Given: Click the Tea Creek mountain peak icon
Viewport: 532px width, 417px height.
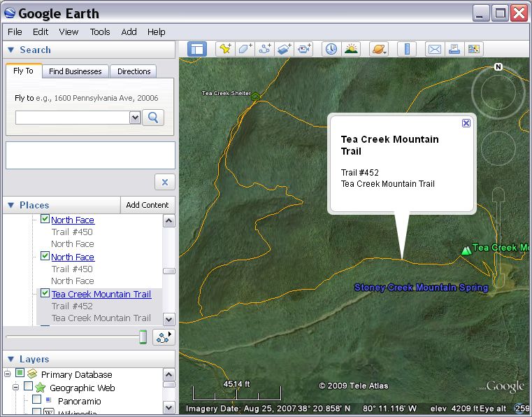Looking at the screenshot, I should click(466, 250).
